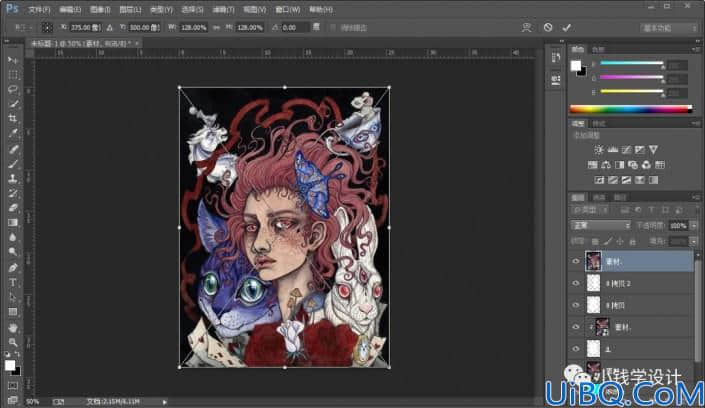Switch to the Swatches tab beside Color
The height and width of the screenshot is (408, 705).
[x=598, y=49]
